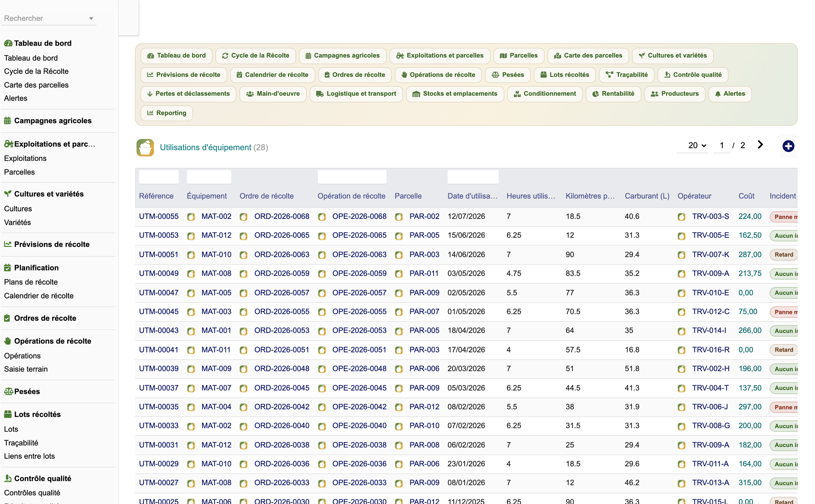Go to next page arrow

(761, 145)
